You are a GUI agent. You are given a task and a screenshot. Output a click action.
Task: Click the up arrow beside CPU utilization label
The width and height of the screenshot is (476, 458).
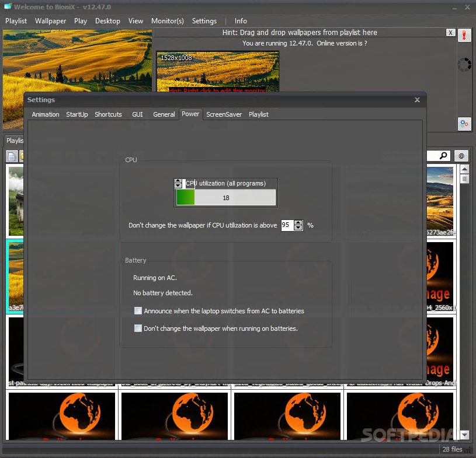(178, 181)
